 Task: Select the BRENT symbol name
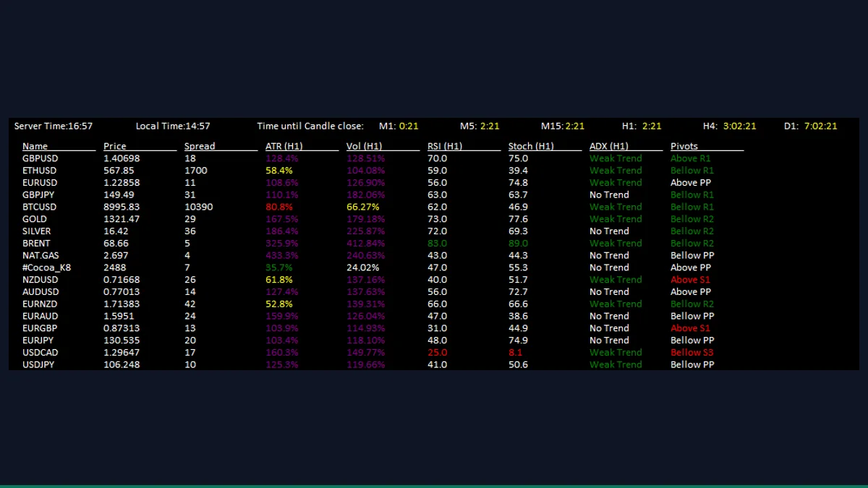click(x=36, y=243)
